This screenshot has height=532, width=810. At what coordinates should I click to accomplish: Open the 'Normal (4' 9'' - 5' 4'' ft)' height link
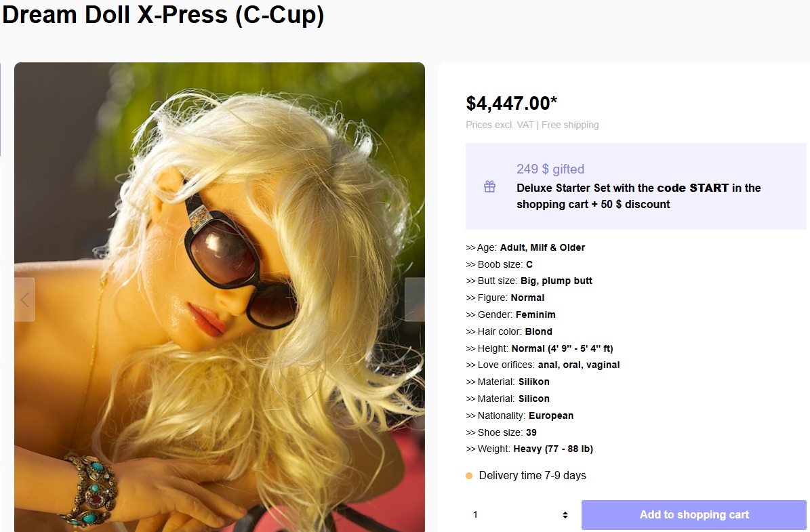click(x=562, y=348)
